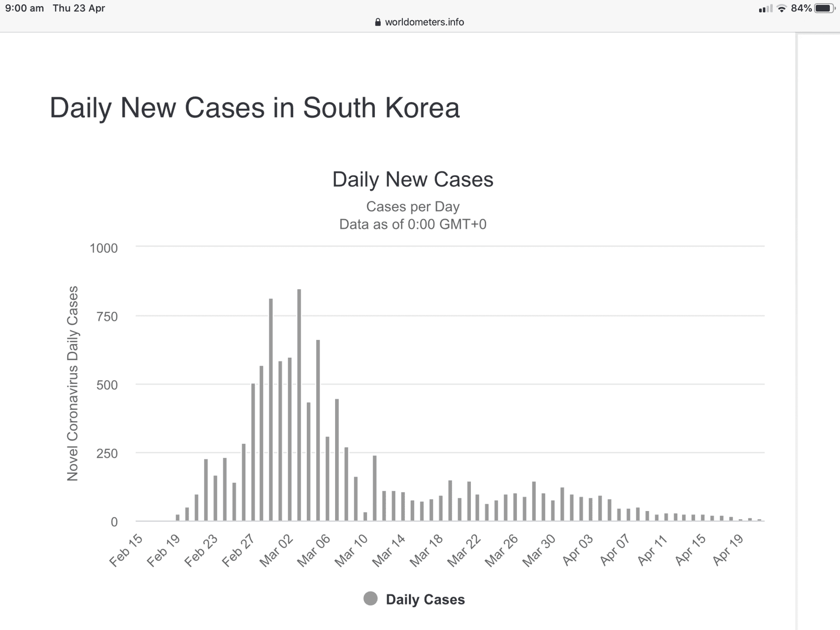Click the 1000 value on y-axis
The width and height of the screenshot is (840, 630).
[104, 248]
